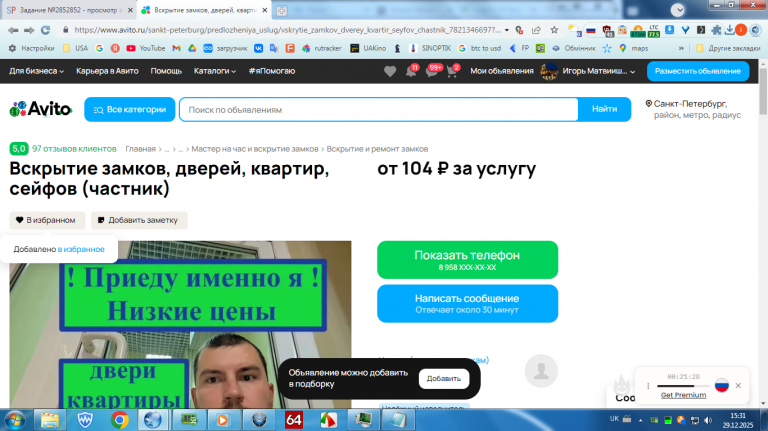Open the three-dot menu in the timer widget
768x431 pixels.
pyautogui.click(x=648, y=386)
